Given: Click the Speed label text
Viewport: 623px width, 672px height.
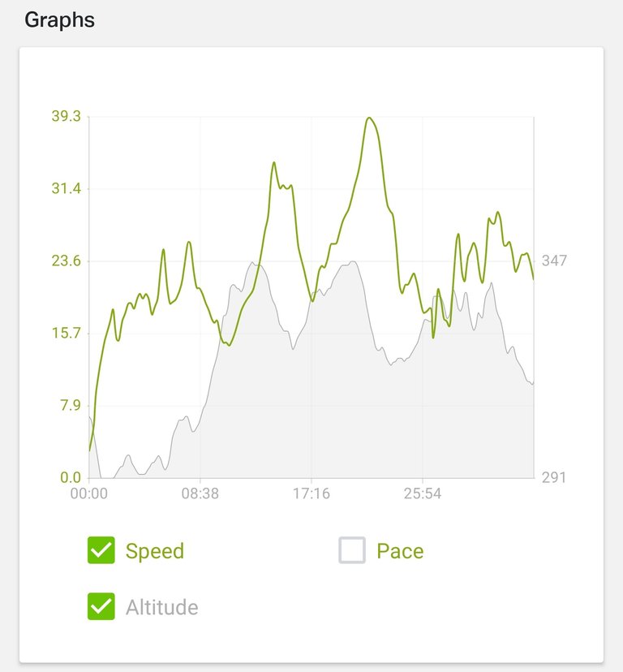Looking at the screenshot, I should (x=154, y=551).
